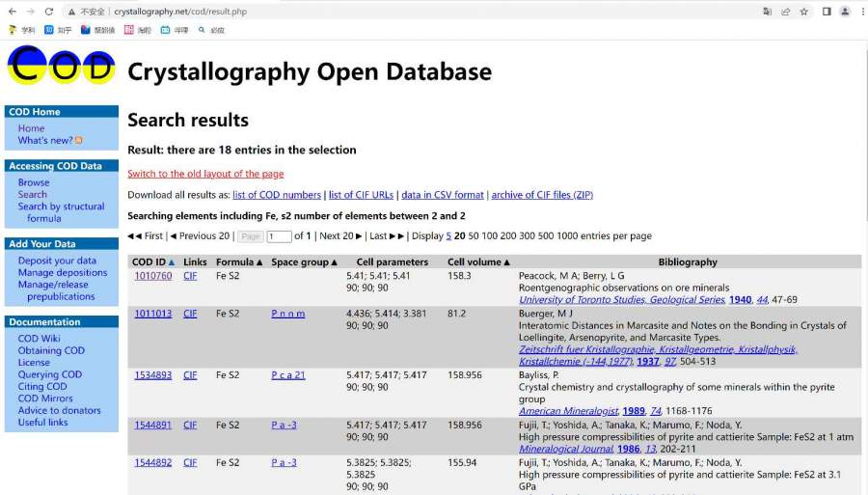Open Obtaining COD link
Screen dimensions: 868x495
pos(51,351)
